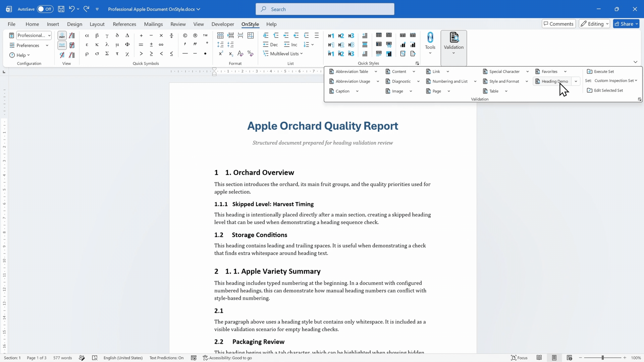Screen dimensions: 644x362
Task: Click the zoom in plus button
Action: coord(625,358)
